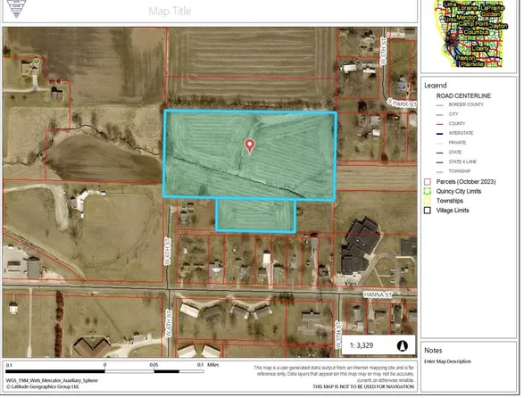532x398 pixels.
Task: Select the Townships yellow legend swatch
Action: (x=428, y=201)
